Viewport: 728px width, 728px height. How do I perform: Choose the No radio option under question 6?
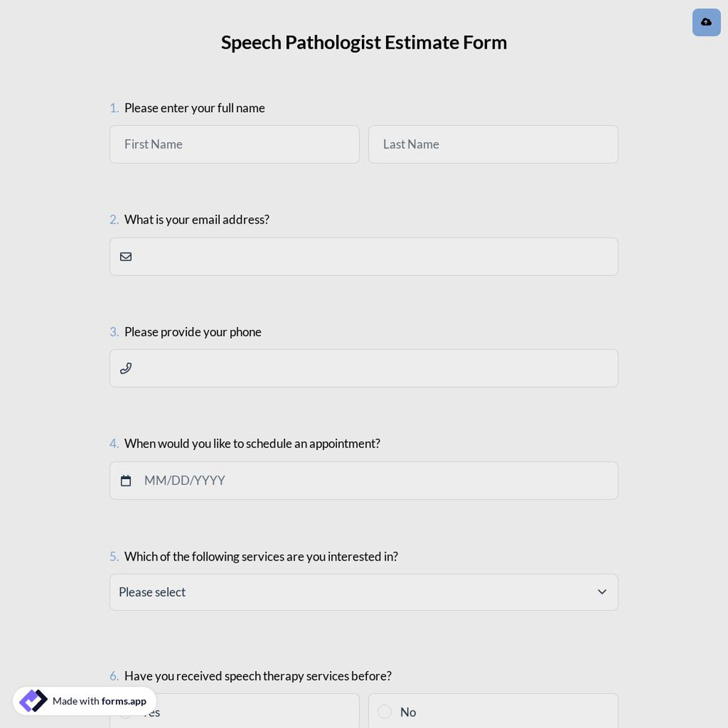tap(384, 712)
